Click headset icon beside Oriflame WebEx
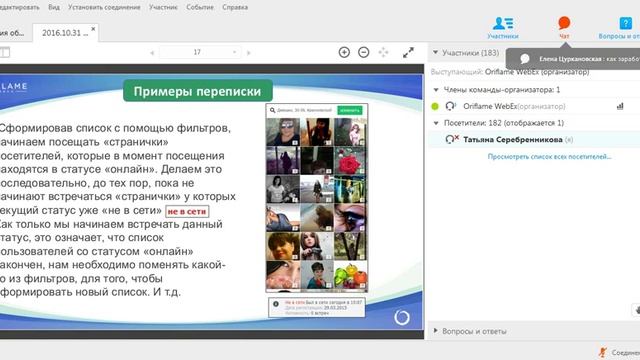 (450, 106)
